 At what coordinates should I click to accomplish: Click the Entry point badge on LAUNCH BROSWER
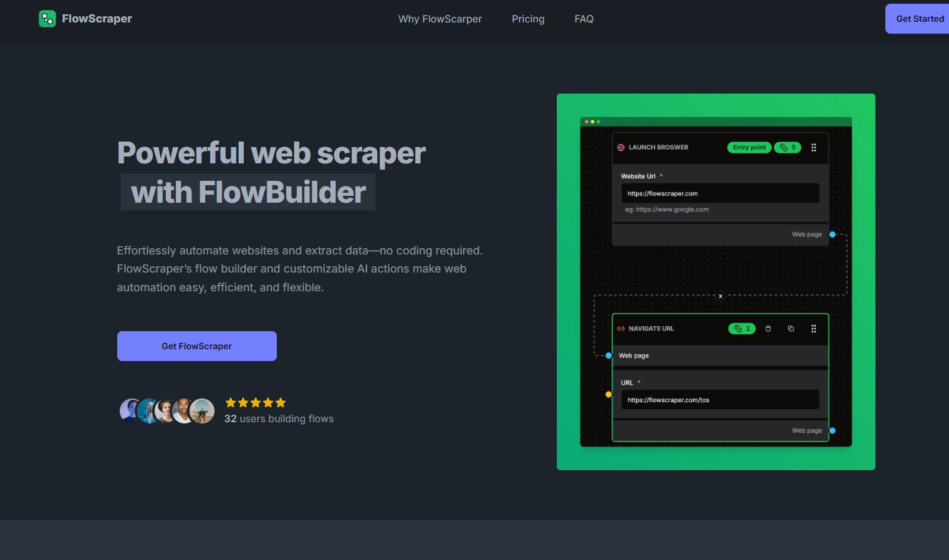tap(749, 147)
